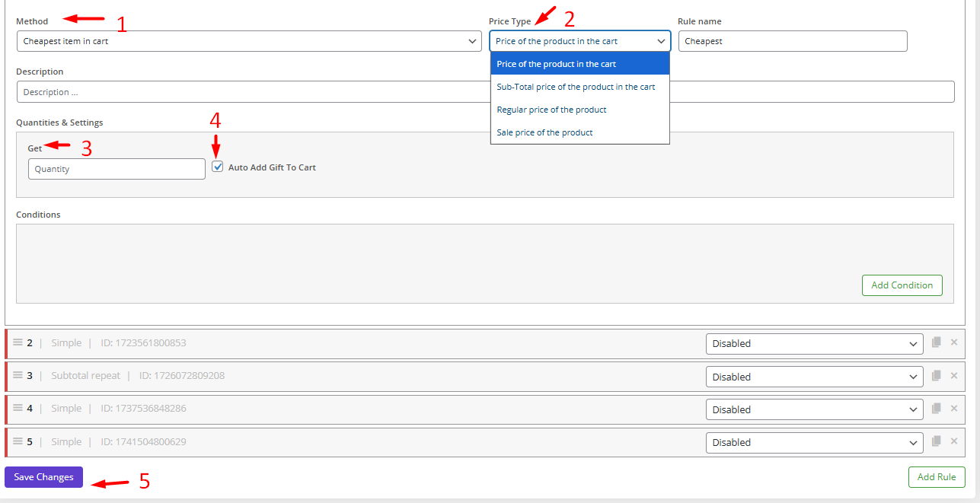The image size is (980, 503).
Task: Expand rule 4 status dropdown
Action: pyautogui.click(x=814, y=409)
